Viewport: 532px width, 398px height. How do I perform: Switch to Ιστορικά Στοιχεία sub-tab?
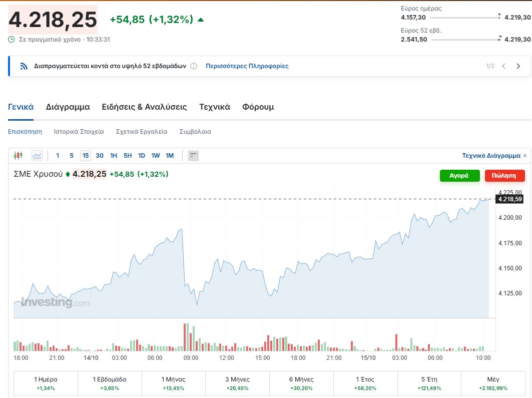click(80, 132)
